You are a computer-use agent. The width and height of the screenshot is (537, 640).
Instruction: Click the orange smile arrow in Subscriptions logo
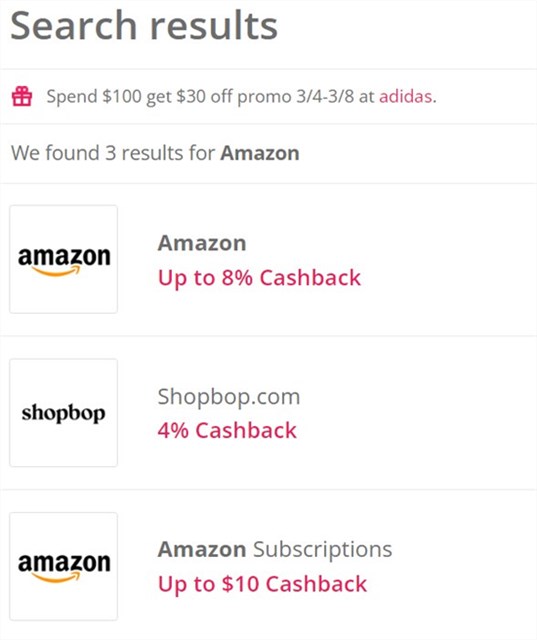55,578
